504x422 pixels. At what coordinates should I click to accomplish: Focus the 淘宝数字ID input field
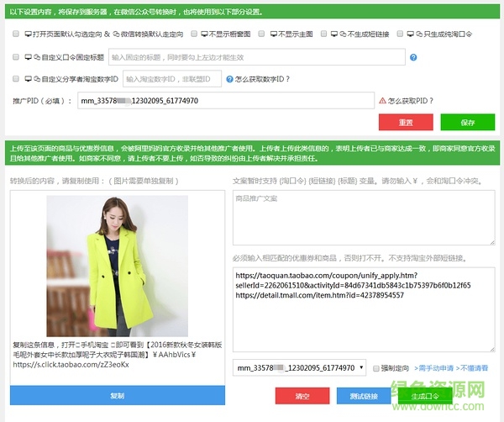[x=172, y=79]
